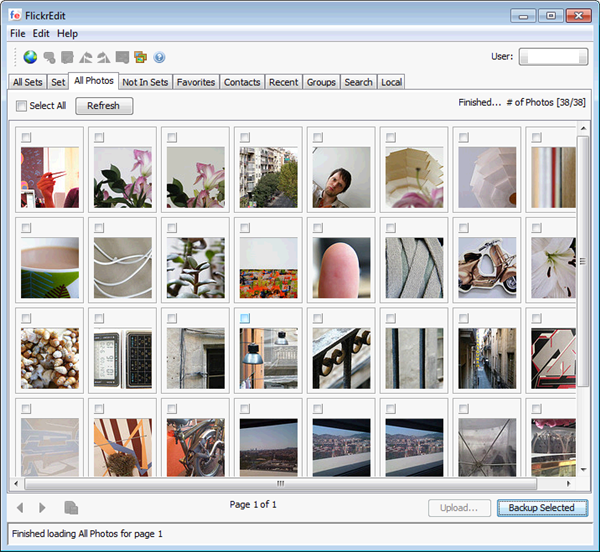Click the Refresh button
The image size is (600, 552).
(x=103, y=105)
